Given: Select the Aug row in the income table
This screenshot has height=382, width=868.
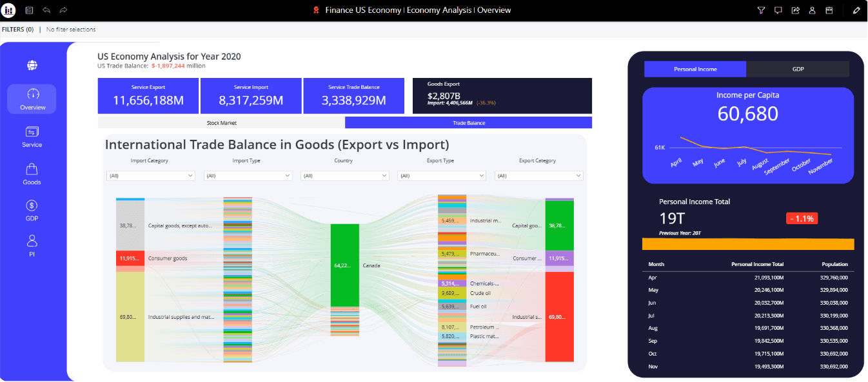Looking at the screenshot, I should coord(748,328).
